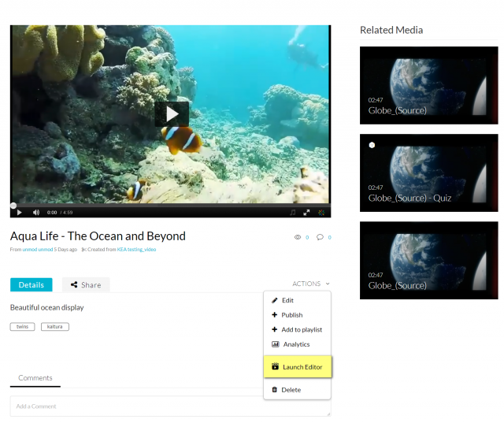Image resolution: width=504 pixels, height=423 pixels.
Task: Click the Add a Comment field
Action: point(170,406)
